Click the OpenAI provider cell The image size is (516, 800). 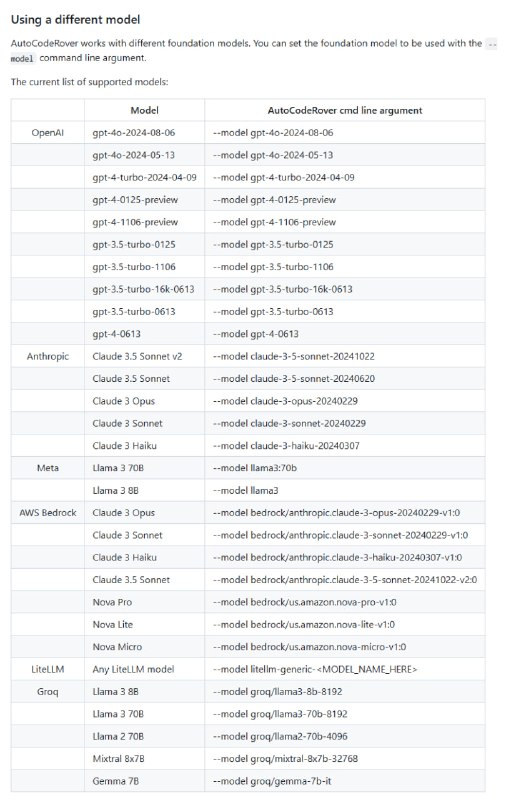coord(47,133)
